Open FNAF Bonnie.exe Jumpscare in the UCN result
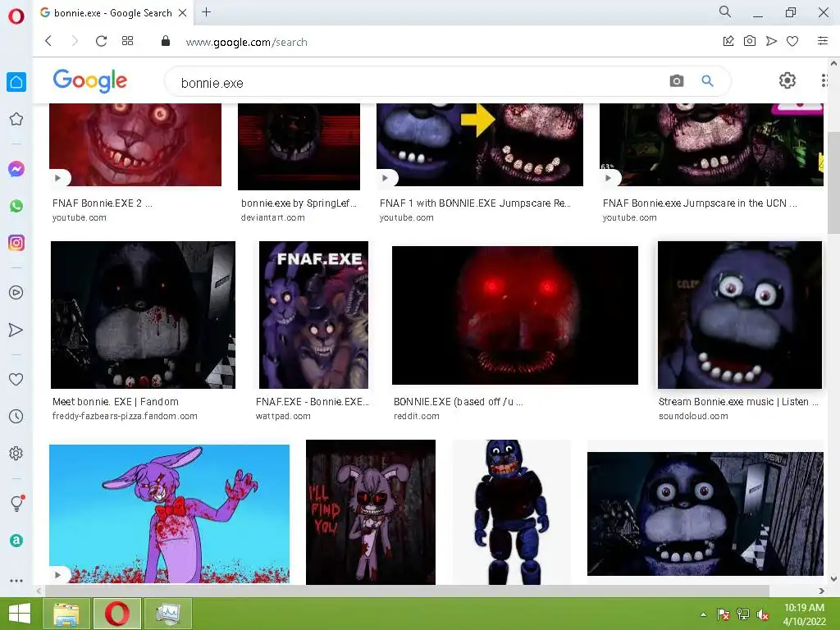The height and width of the screenshot is (630, 840). coord(700,203)
